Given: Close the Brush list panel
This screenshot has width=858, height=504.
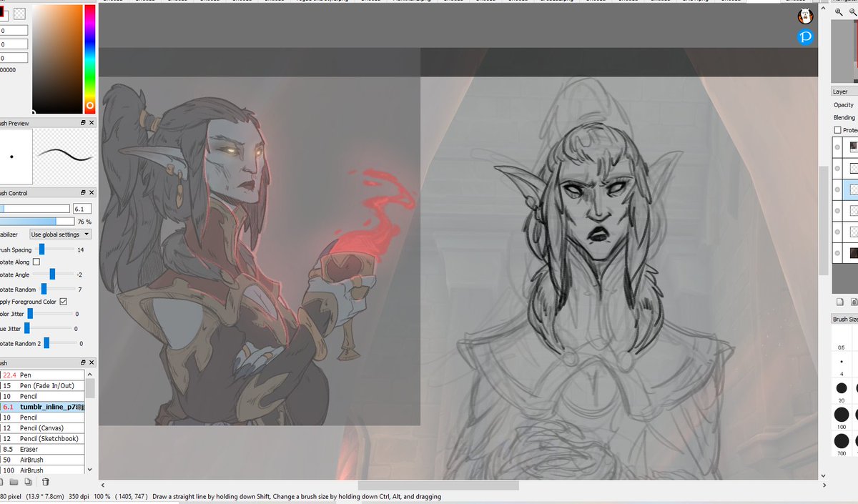Looking at the screenshot, I should pyautogui.click(x=92, y=363).
